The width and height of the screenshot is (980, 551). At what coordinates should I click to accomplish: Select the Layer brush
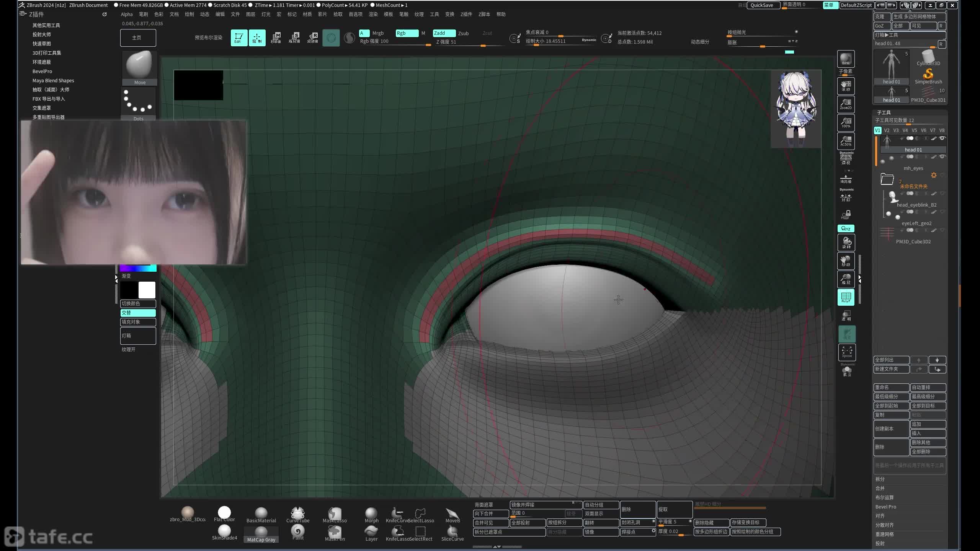click(371, 533)
